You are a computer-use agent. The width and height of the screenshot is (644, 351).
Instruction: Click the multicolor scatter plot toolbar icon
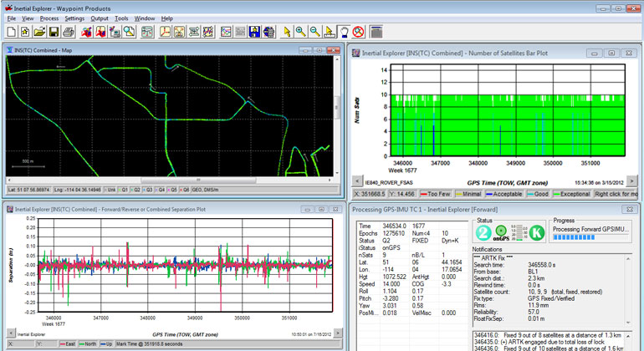pos(208,32)
